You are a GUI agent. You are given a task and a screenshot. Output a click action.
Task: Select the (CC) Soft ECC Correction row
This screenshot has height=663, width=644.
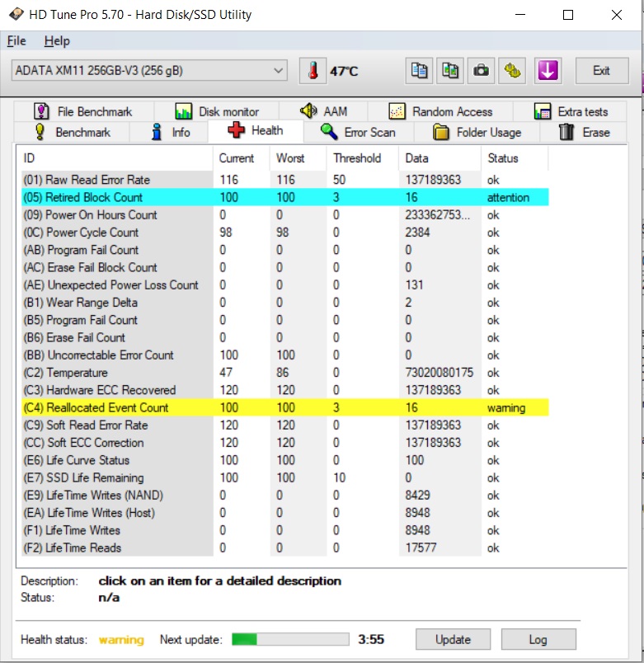(x=285, y=443)
